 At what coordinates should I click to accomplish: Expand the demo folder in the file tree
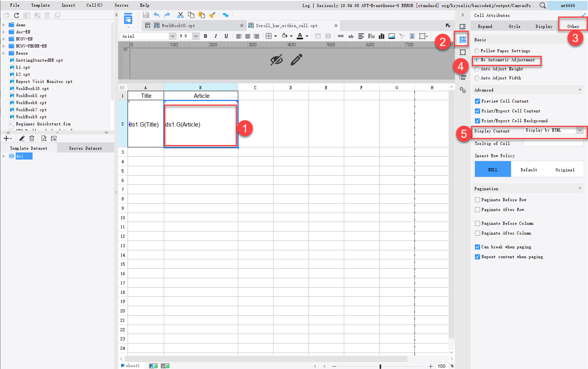pyautogui.click(x=4, y=25)
